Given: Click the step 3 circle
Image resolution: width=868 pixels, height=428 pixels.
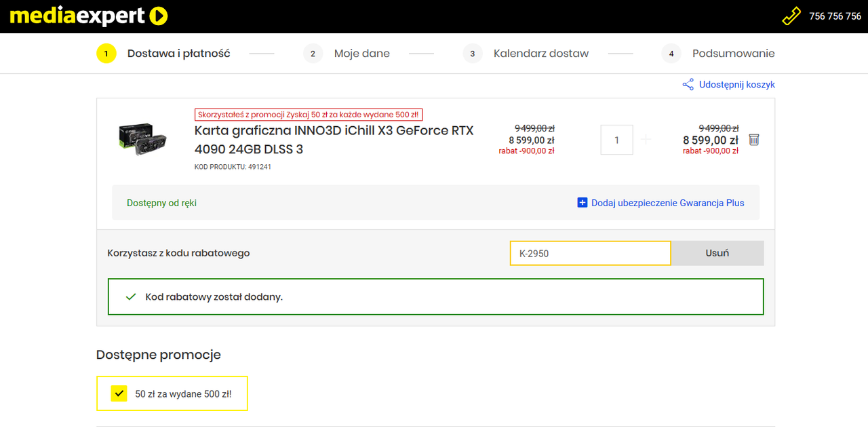Looking at the screenshot, I should [x=473, y=54].
